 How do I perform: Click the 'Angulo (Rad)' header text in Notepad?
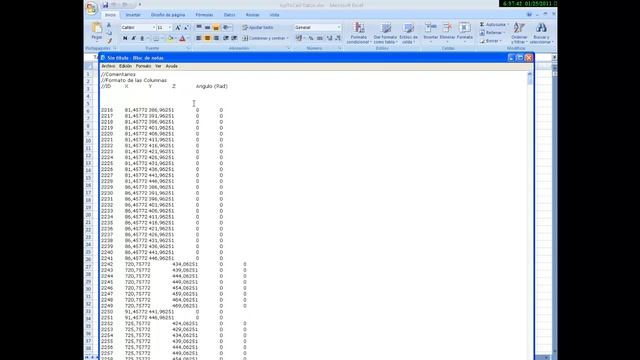pyautogui.click(x=211, y=86)
